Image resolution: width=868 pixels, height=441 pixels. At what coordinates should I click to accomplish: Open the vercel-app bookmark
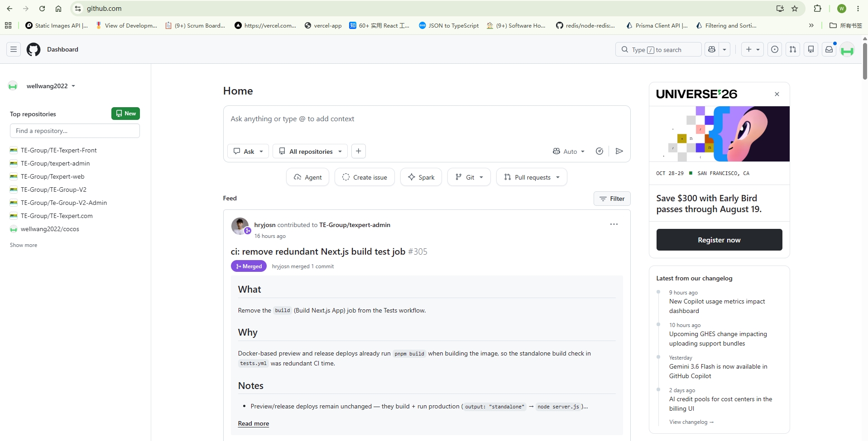323,25
